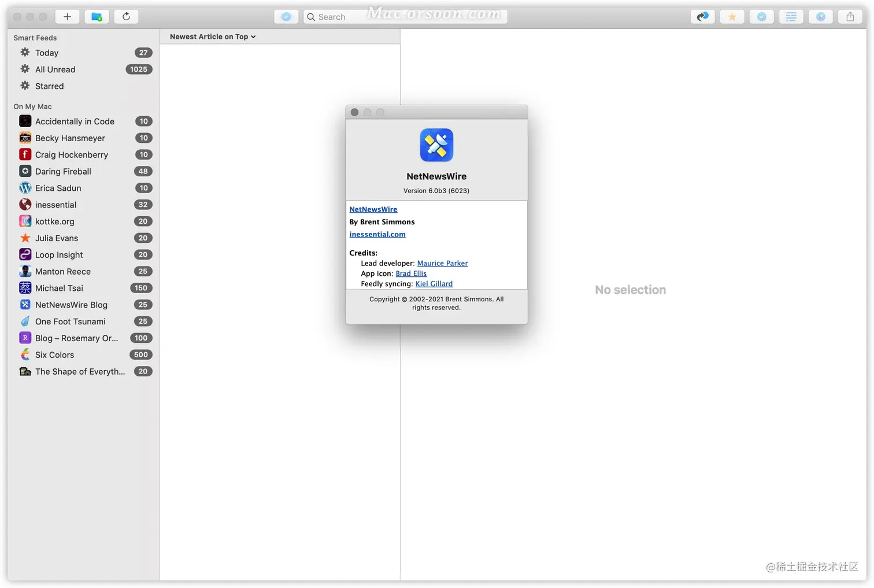Click the Craig Hockenberry feed icon
Image resolution: width=874 pixels, height=588 pixels.
tap(25, 154)
